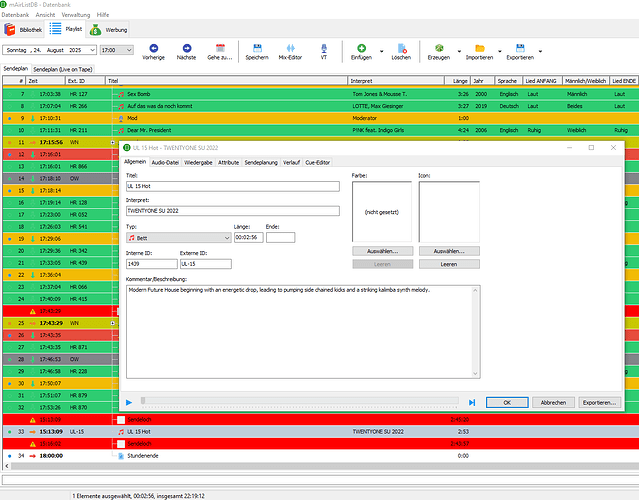Screen dimensions: 639x500
Task: Go to previous hour with Vorherige
Action: (153, 52)
